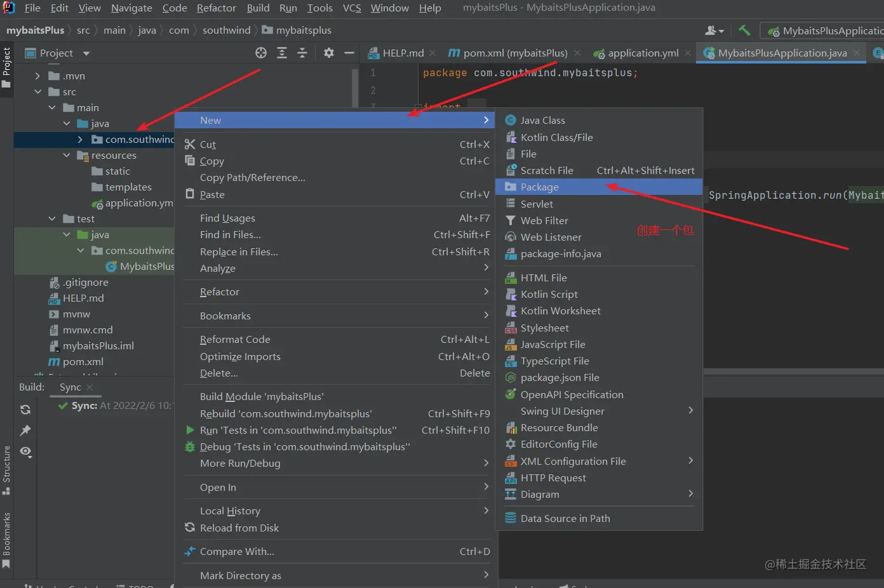Select mybaitsPlus.iml file

(x=98, y=346)
